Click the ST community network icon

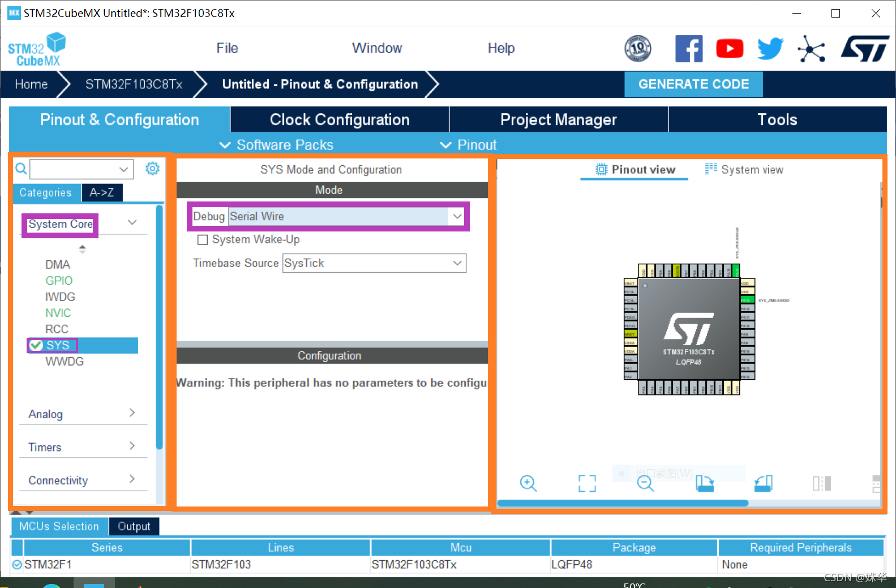(812, 49)
